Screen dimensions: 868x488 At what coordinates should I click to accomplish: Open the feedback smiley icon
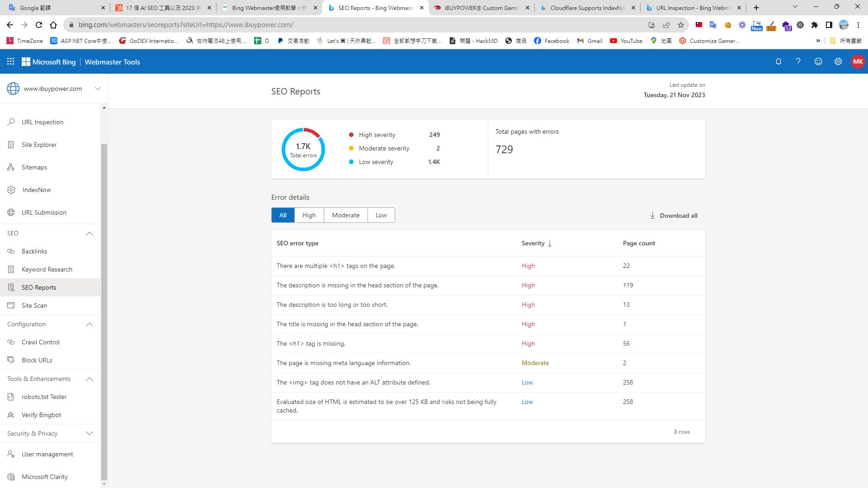pyautogui.click(x=818, y=61)
